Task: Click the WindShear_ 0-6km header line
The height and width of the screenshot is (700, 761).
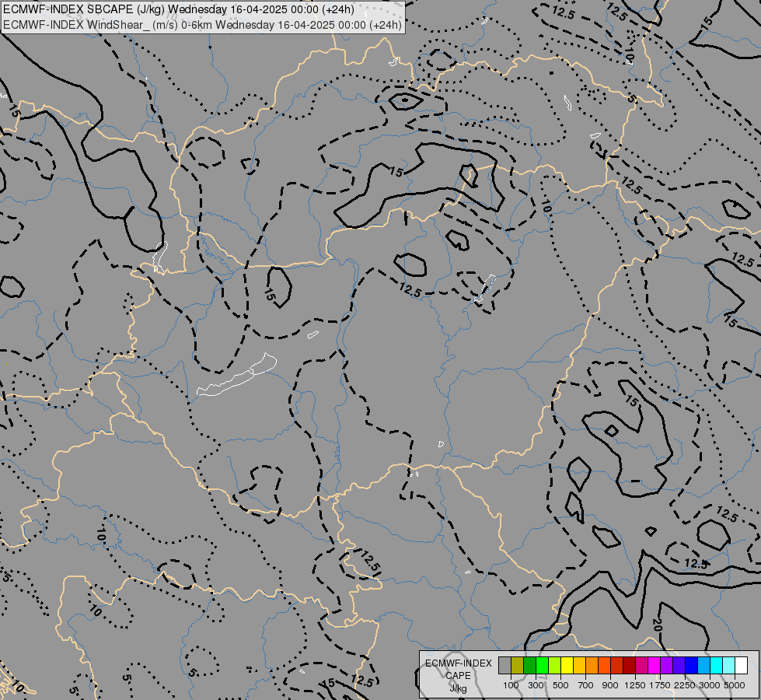Action: (202, 25)
